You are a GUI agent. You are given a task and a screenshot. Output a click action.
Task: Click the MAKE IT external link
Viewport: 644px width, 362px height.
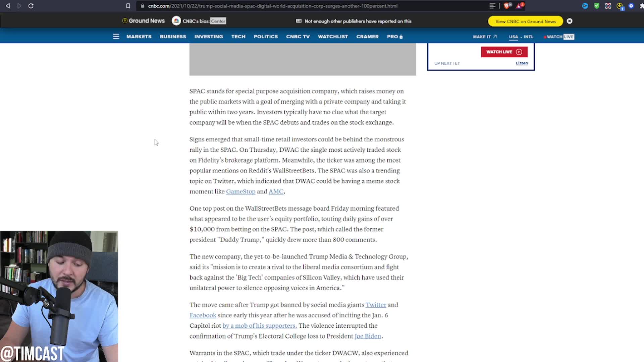(484, 37)
